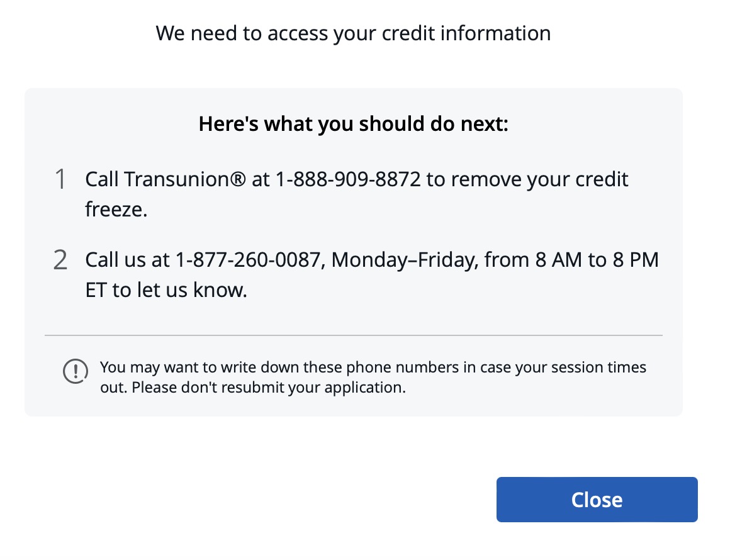Screen dimensions: 730x560
Task: Click the step number 1 marker
Action: [60, 179]
